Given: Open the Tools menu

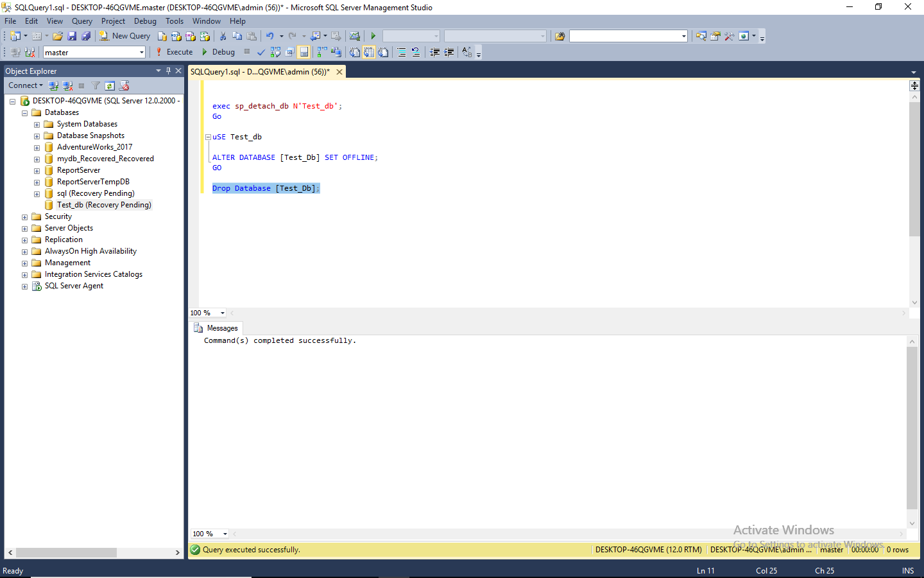Looking at the screenshot, I should 175,21.
